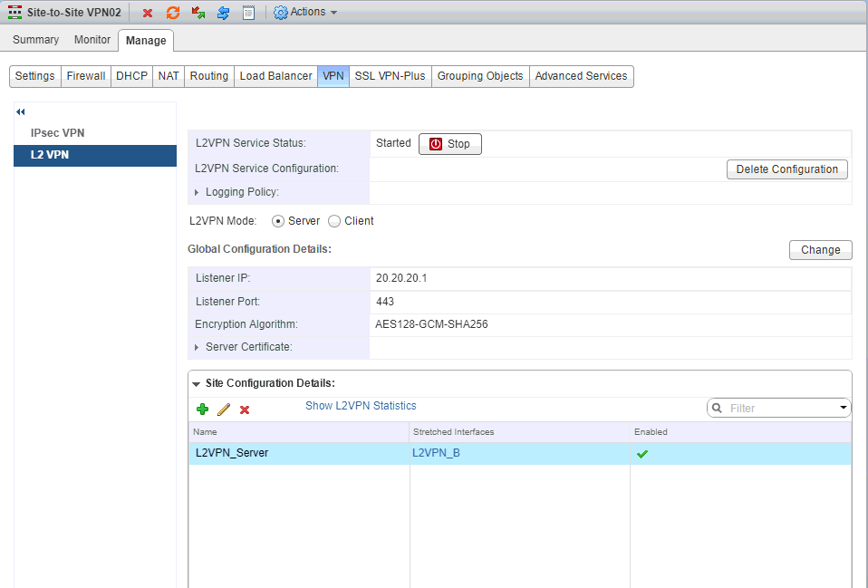The height and width of the screenshot is (588, 868).
Task: Collapse the left panel with double-arrow icon
Action: [21, 111]
